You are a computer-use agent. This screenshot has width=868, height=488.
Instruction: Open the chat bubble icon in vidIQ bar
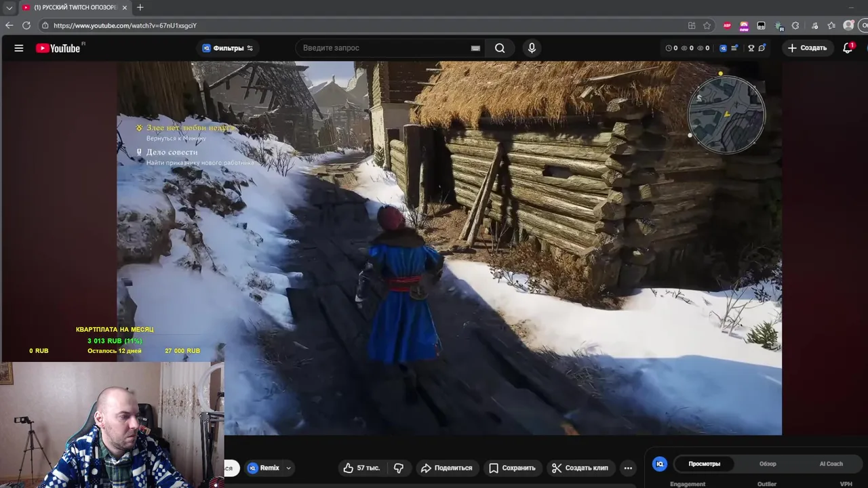coord(762,48)
